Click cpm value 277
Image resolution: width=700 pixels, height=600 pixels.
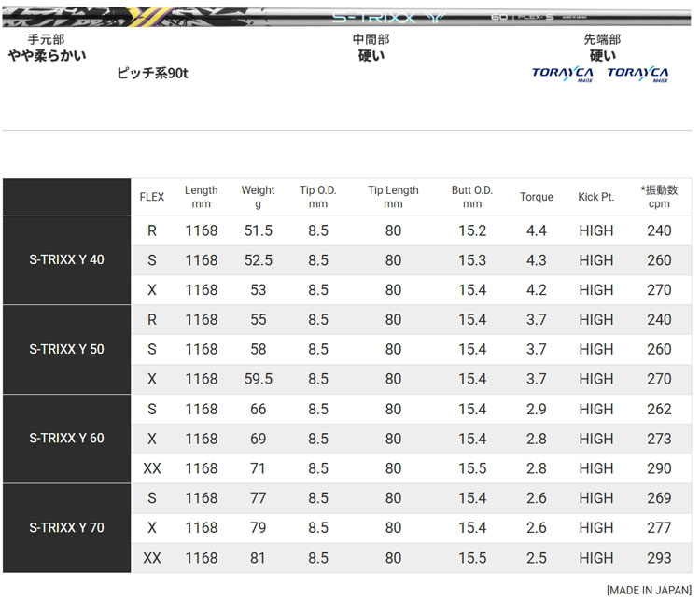click(x=659, y=527)
